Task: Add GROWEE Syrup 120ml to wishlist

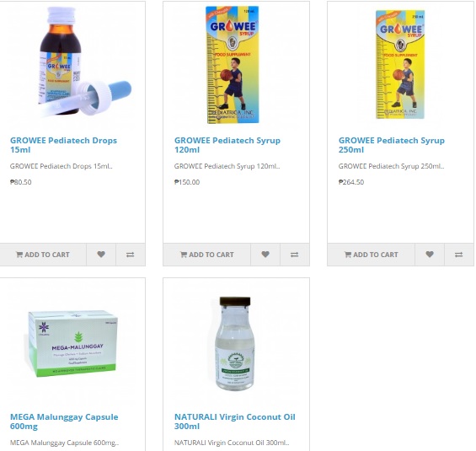Action: click(x=265, y=255)
